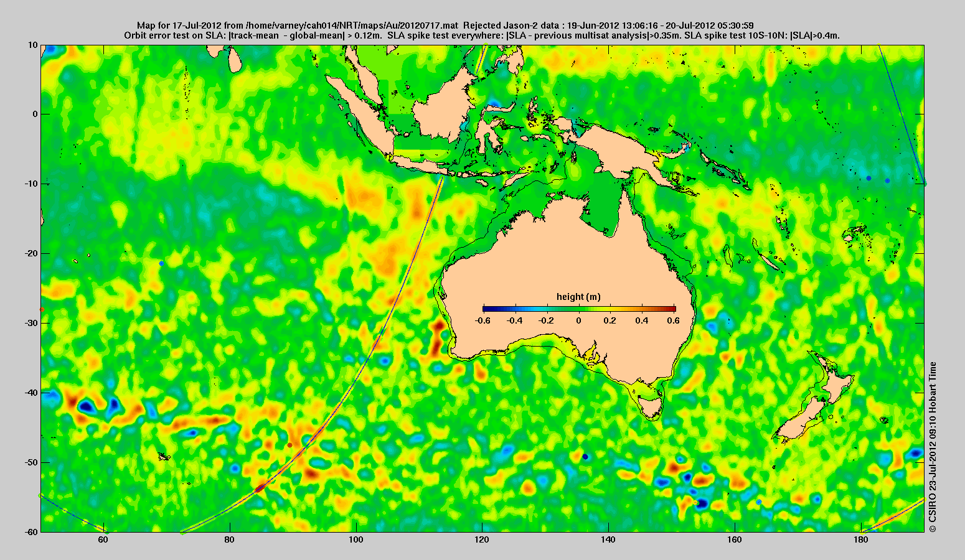Click the colorbar's 0 tick label
The width and height of the screenshot is (965, 560).
click(578, 320)
